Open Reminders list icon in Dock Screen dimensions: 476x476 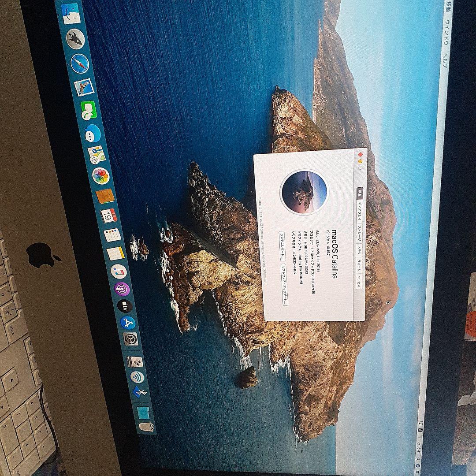pyautogui.click(x=112, y=235)
